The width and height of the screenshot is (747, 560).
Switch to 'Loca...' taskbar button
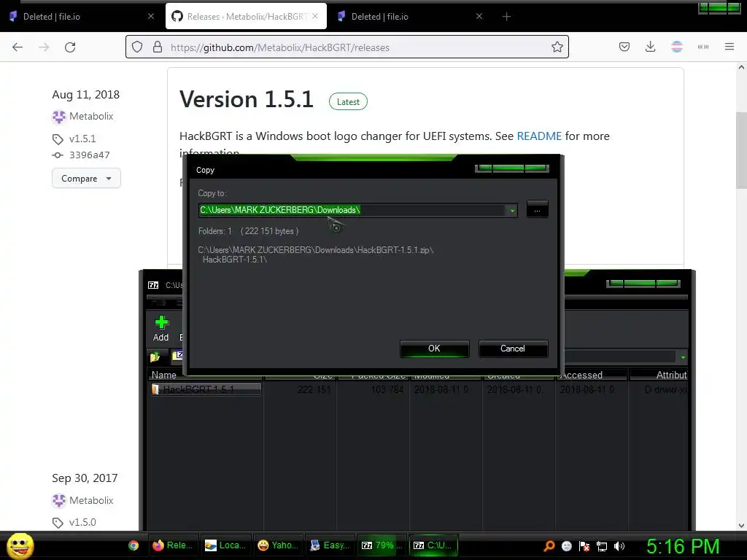[225, 545]
